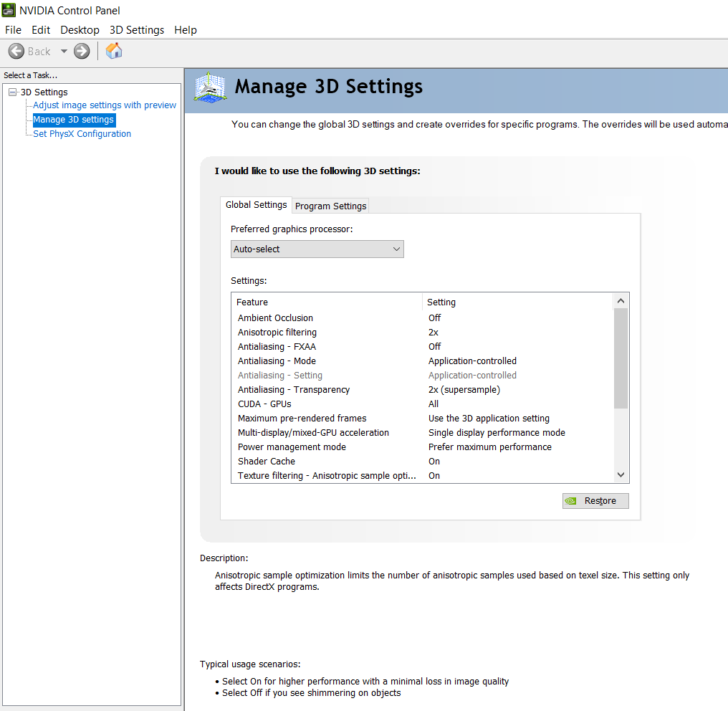This screenshot has height=711, width=728.
Task: Open the Desktop menu
Action: (x=80, y=29)
